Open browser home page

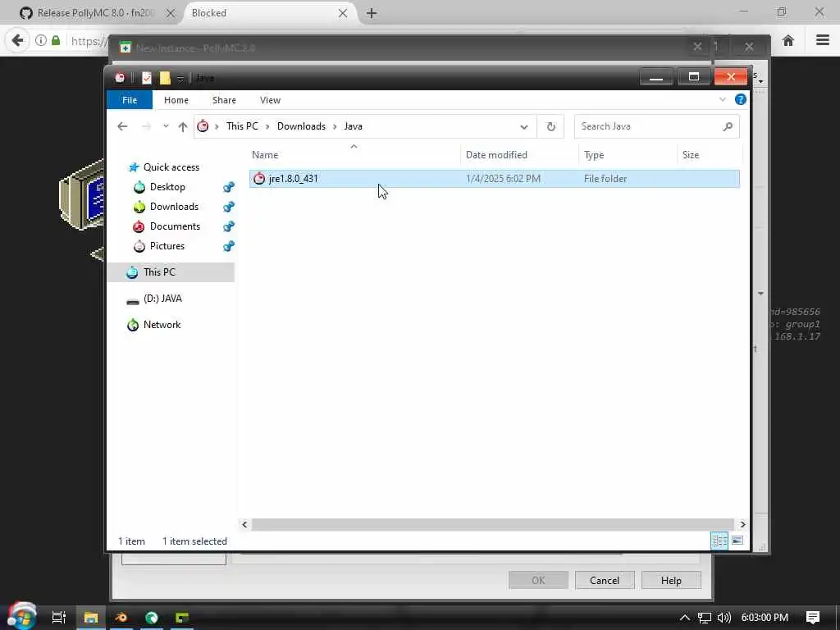tap(788, 40)
